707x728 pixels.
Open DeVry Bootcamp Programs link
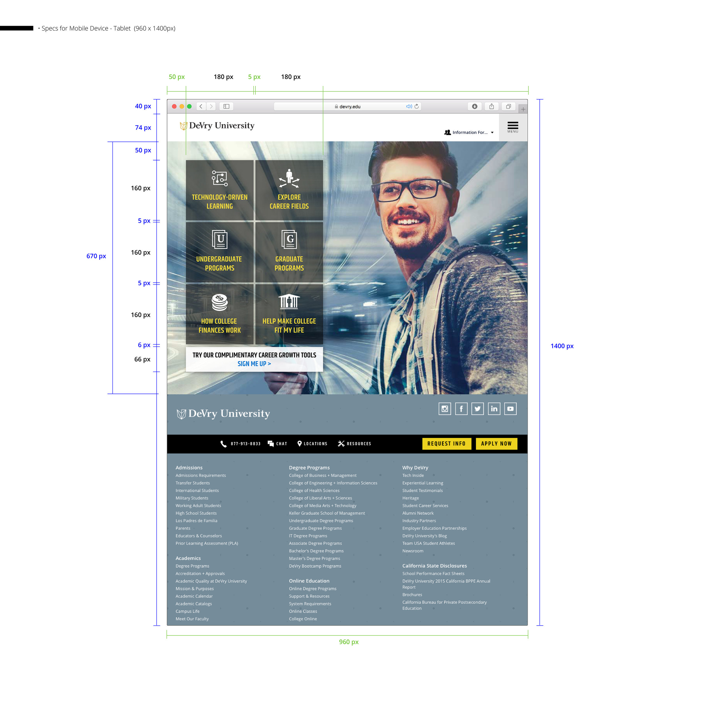tap(315, 566)
